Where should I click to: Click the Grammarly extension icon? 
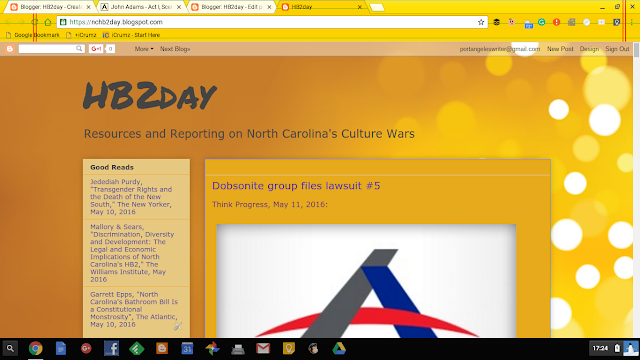click(542, 22)
